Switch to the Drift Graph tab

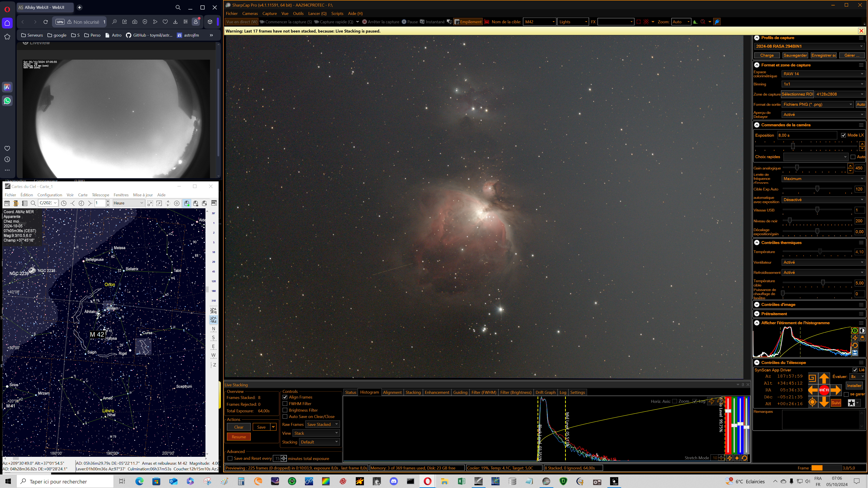coord(545,392)
